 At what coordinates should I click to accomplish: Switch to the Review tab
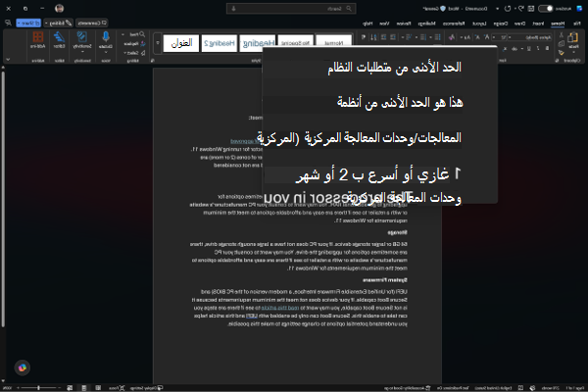coord(404,24)
